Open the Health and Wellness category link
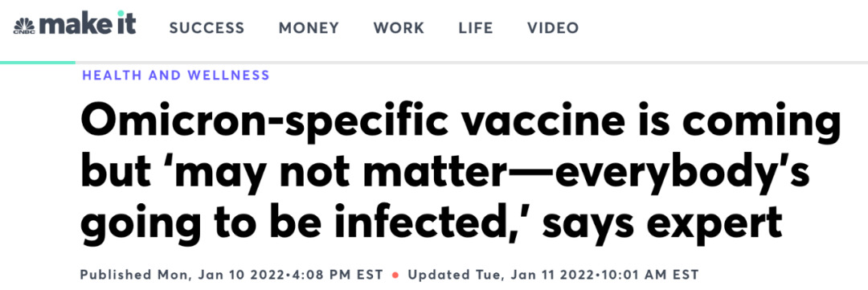 (x=176, y=76)
